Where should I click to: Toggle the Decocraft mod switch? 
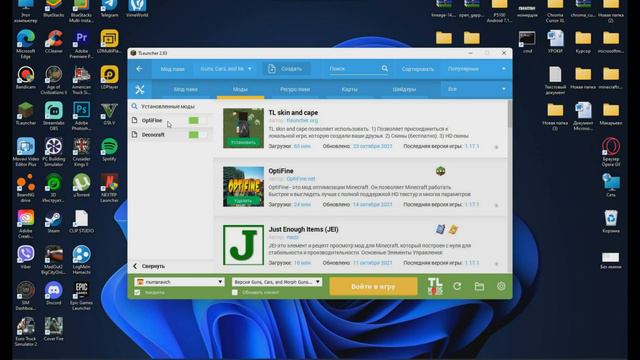(198, 135)
